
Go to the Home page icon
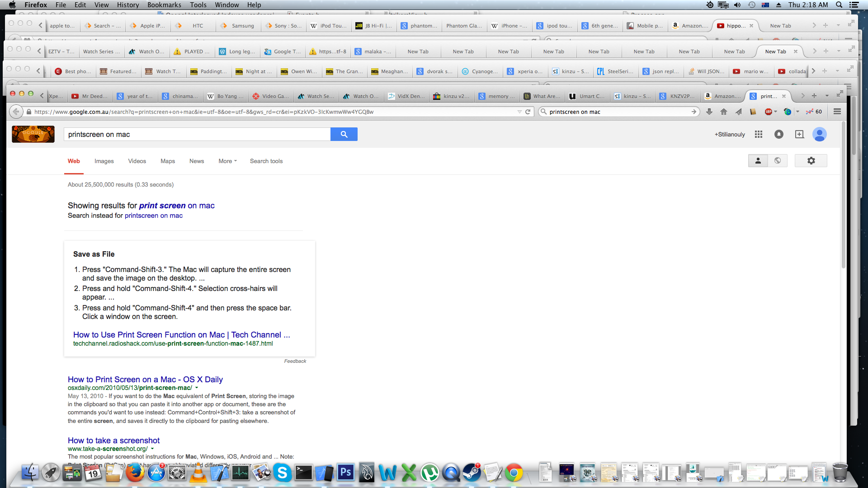pyautogui.click(x=724, y=112)
